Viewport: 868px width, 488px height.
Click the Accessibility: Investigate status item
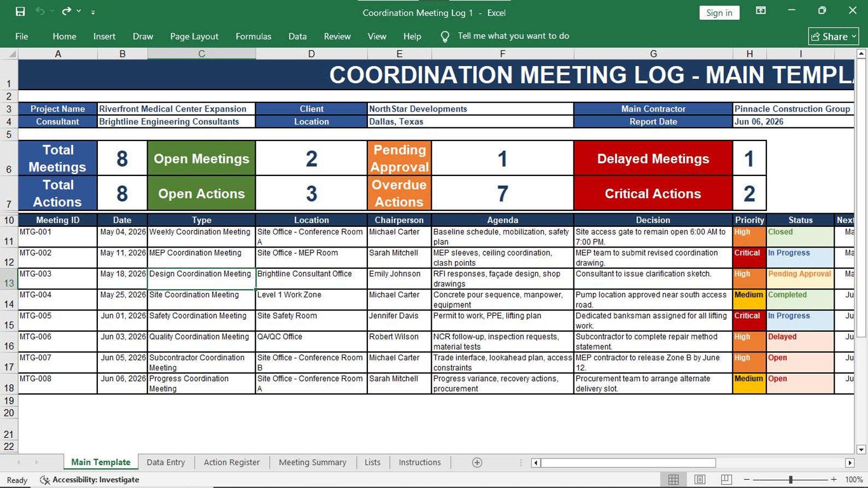pos(90,480)
